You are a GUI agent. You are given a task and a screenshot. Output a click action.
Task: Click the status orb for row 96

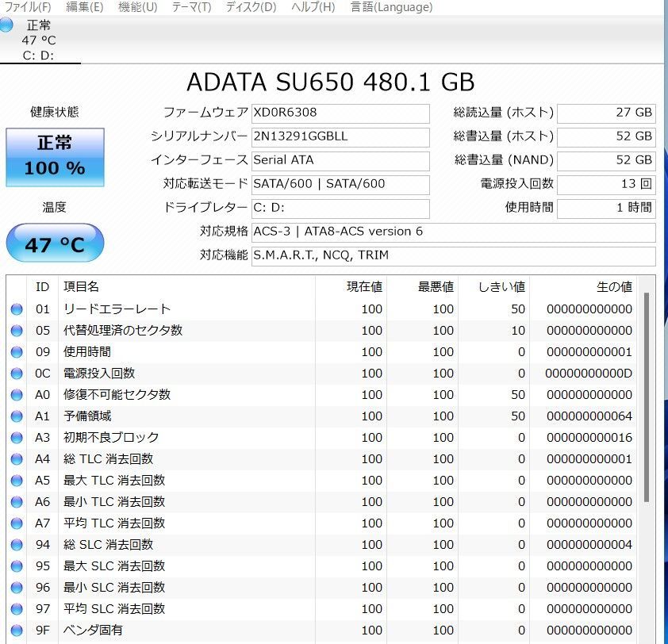click(17, 588)
